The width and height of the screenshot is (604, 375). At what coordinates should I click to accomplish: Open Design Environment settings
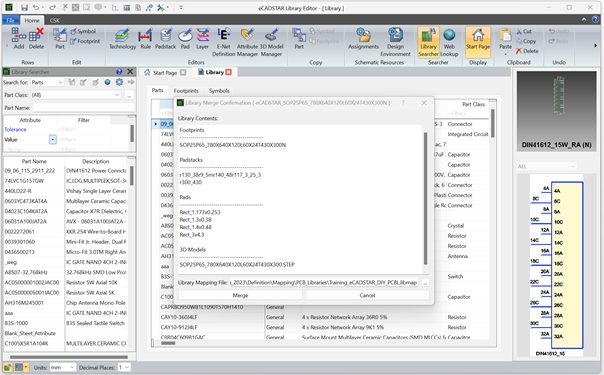pyautogui.click(x=395, y=42)
